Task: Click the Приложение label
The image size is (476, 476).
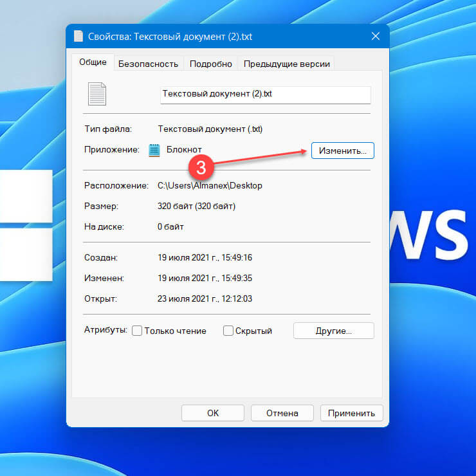Action: tap(112, 150)
